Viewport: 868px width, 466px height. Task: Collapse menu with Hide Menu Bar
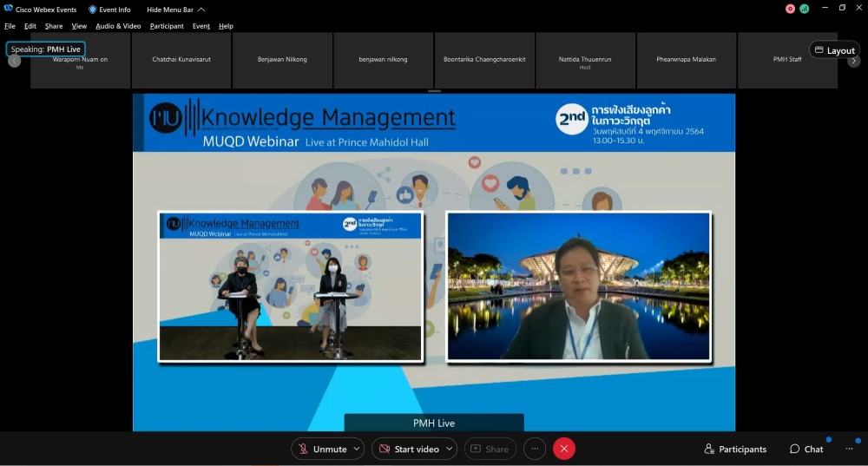(175, 10)
